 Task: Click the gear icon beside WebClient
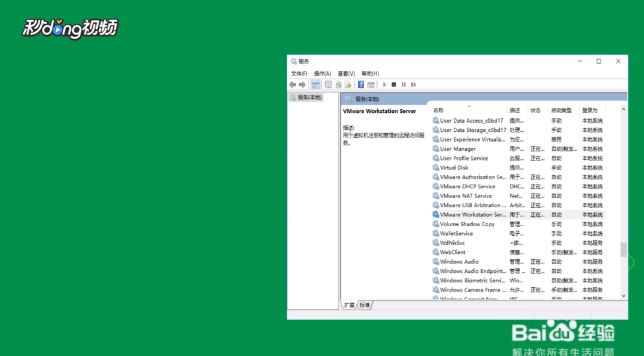(x=436, y=252)
